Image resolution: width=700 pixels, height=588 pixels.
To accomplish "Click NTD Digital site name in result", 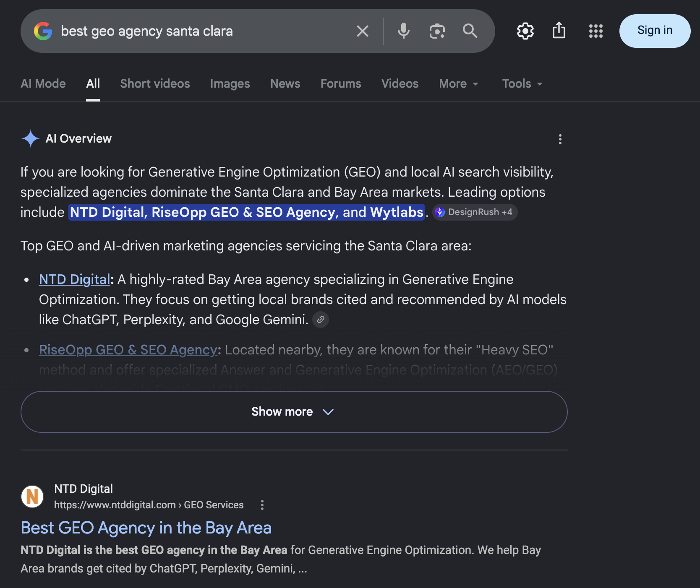I will coord(84,489).
